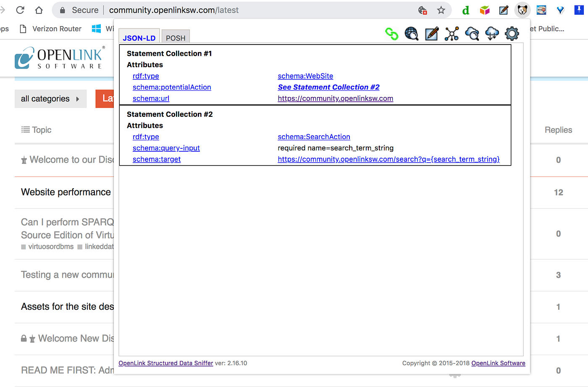
Task: Click rdf:type link in Statement Collection #2
Action: click(x=146, y=137)
